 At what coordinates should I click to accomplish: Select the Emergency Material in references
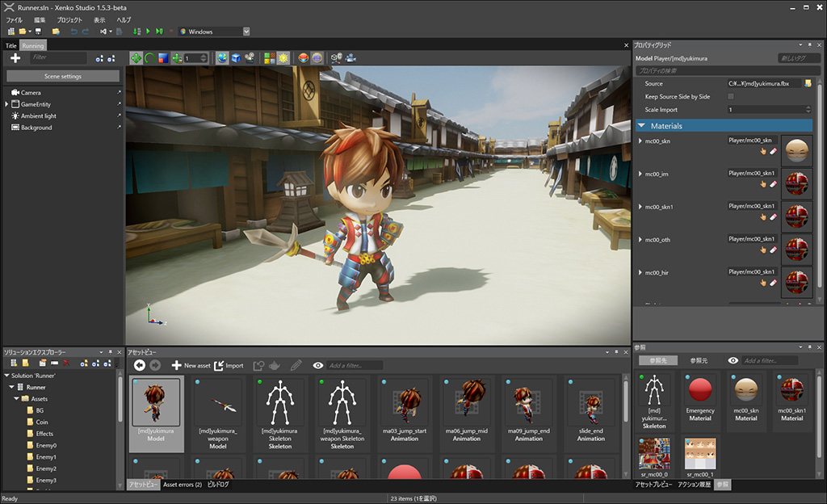[700, 402]
